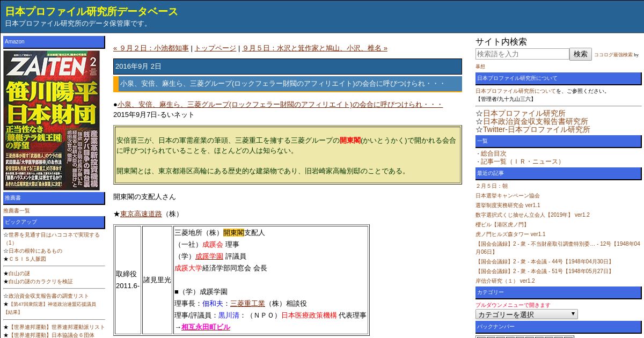The width and height of the screenshot is (644, 338).
Task: Click the ピックアップ sidebar header
Action: 54,222
